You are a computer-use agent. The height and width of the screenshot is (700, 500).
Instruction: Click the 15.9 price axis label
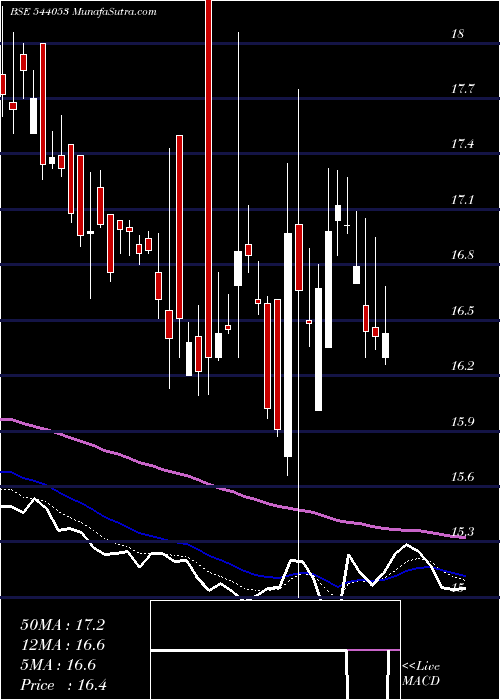(462, 422)
